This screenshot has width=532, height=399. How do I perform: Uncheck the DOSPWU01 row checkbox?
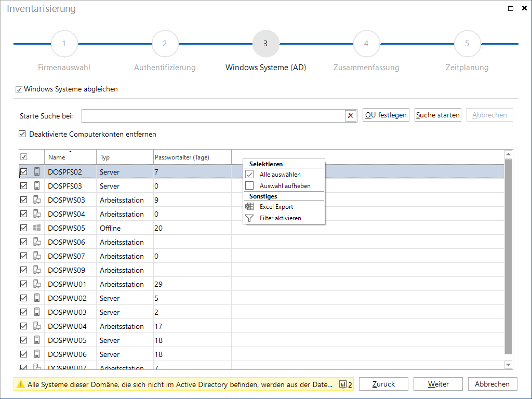click(x=23, y=284)
